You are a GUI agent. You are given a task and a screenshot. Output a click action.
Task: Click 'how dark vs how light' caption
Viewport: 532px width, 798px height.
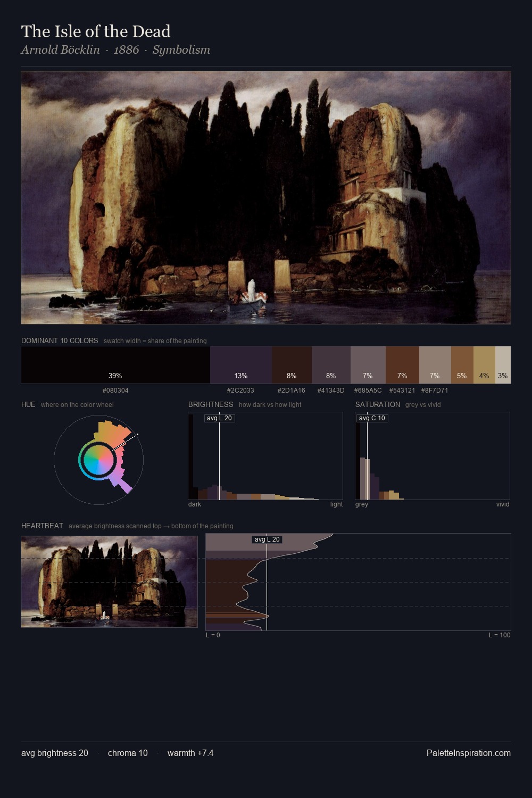point(270,405)
